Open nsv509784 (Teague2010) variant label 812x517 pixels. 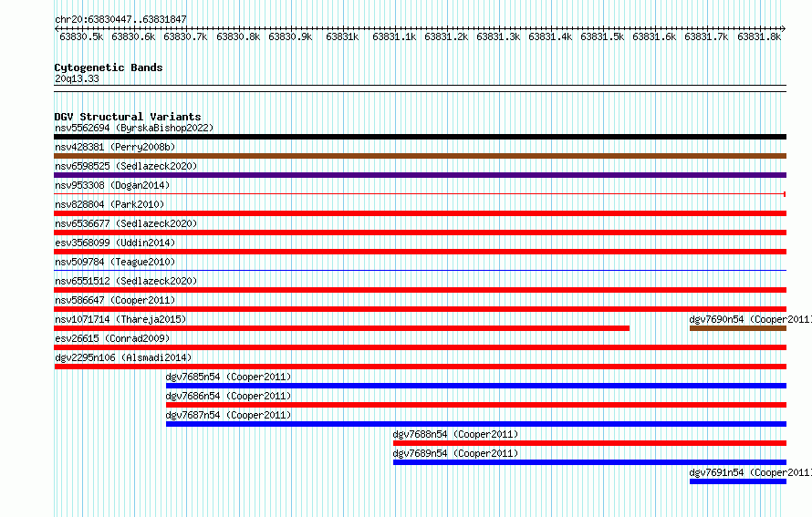click(115, 262)
